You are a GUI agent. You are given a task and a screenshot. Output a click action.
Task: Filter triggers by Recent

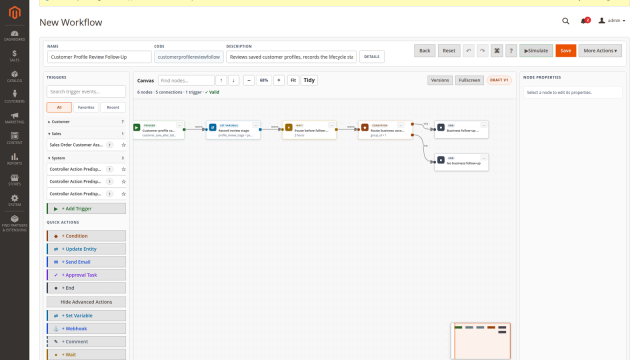[113, 107]
